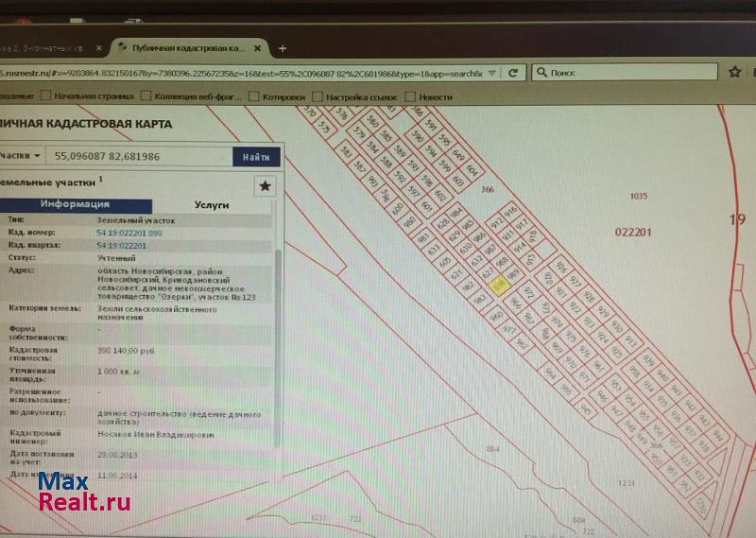
Task: Select the Информация tab
Action: click(75, 204)
